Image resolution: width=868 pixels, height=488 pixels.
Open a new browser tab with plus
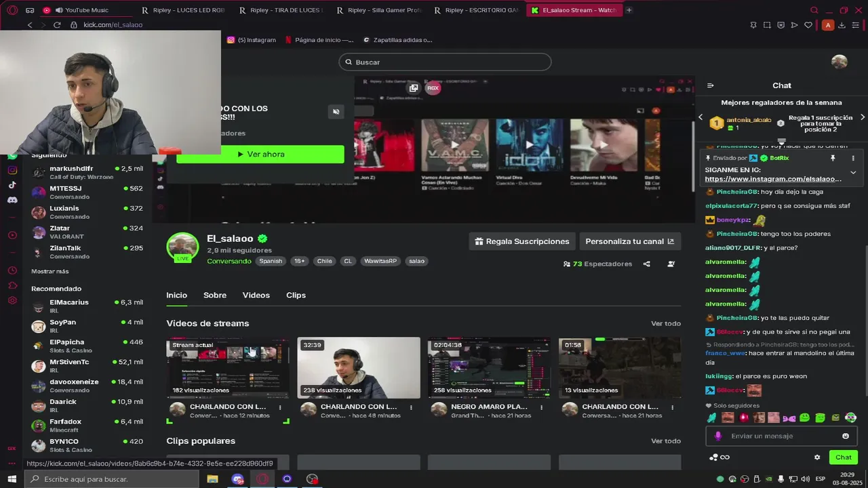pyautogui.click(x=629, y=10)
